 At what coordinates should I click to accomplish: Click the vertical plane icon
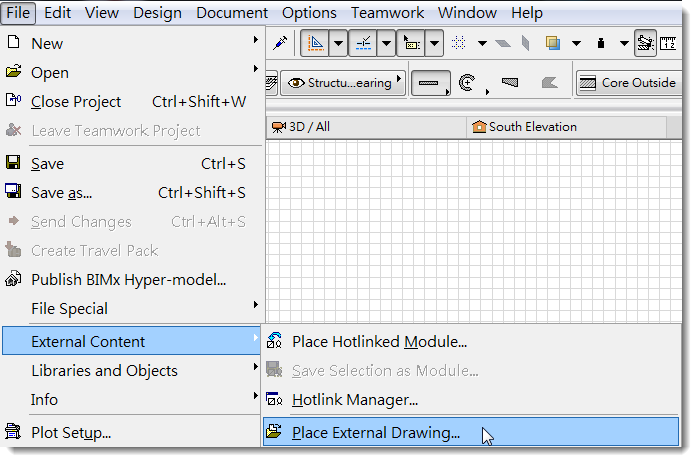coord(525,43)
